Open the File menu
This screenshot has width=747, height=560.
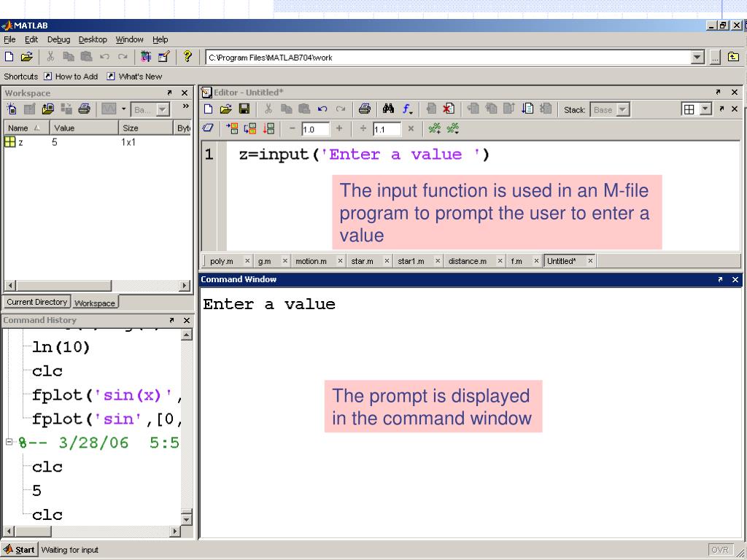coord(9,39)
